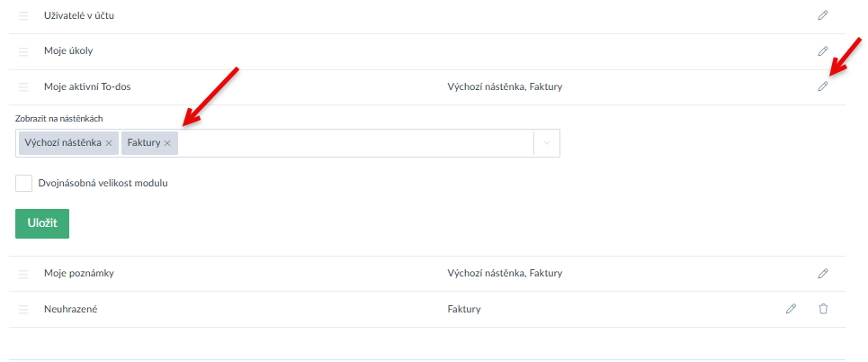
Task: Remove the Výchozí nástěnka tag
Action: click(109, 143)
